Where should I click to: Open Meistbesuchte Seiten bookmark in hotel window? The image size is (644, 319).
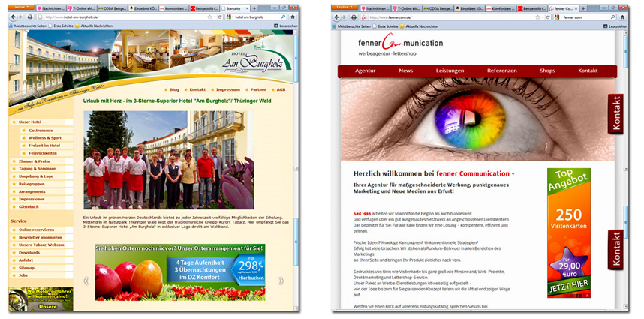point(27,26)
